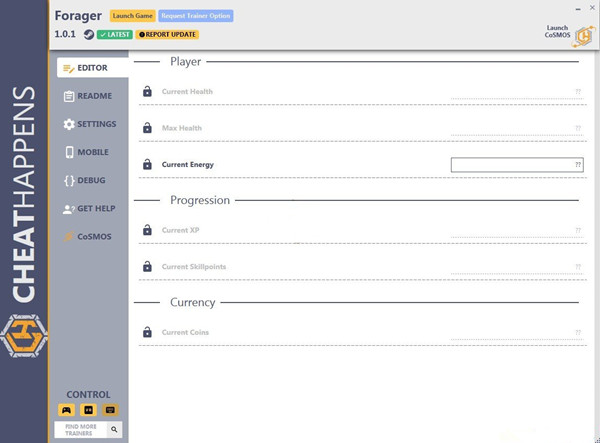Image resolution: width=600 pixels, height=443 pixels.
Task: Click the magnifier search icon for trainers
Action: (x=114, y=430)
